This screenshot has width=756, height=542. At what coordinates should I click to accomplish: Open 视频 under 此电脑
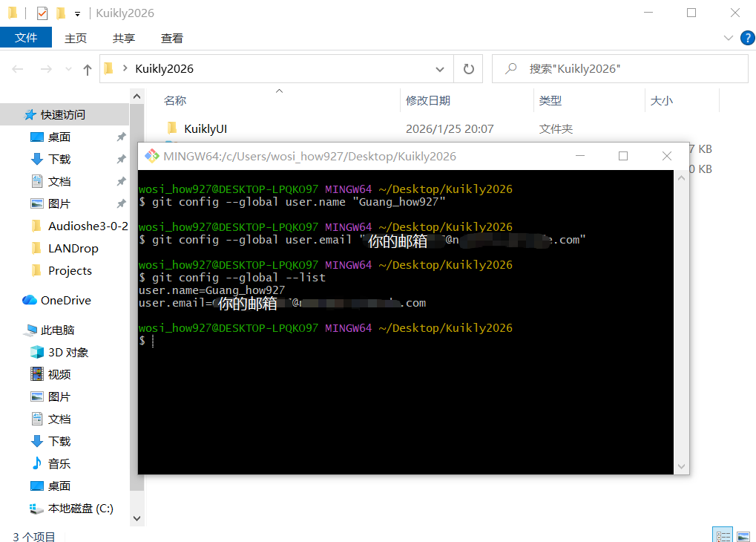59,374
